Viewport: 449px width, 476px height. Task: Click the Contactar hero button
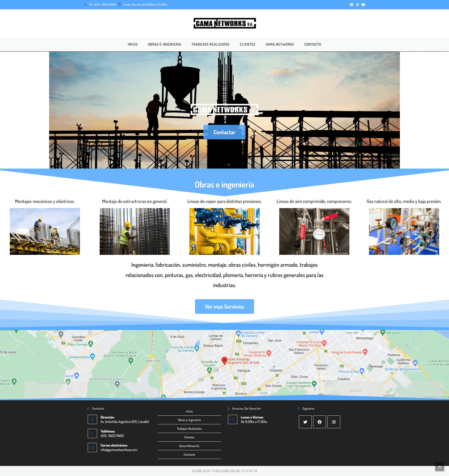point(224,132)
